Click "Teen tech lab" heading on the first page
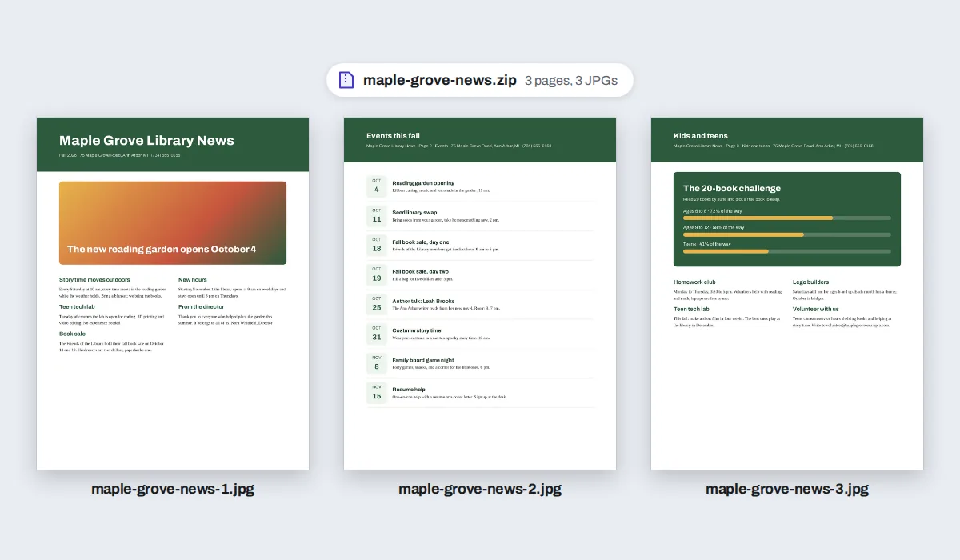The height and width of the screenshot is (560, 960). tap(77, 306)
